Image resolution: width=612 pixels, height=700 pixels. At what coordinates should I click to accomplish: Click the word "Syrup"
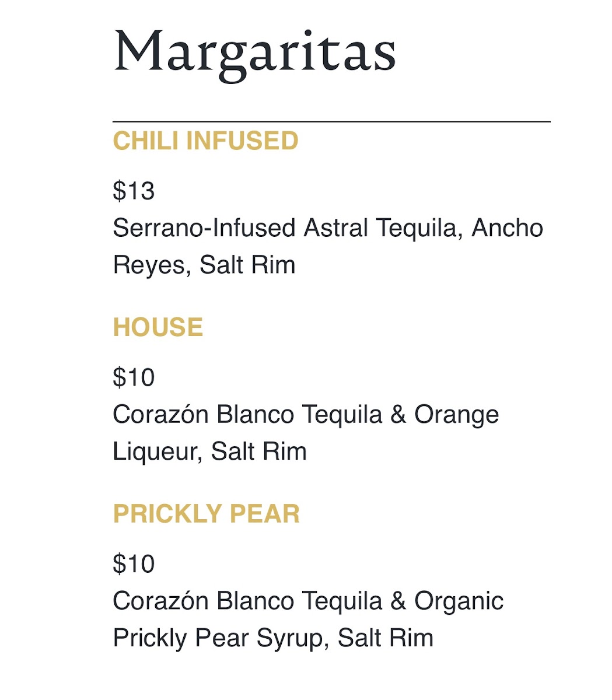click(289, 638)
